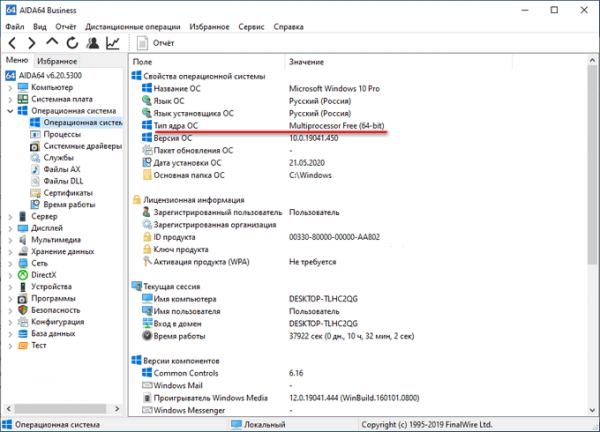Click the Безопасность shield icon
600x432 pixels.
click(x=23, y=310)
